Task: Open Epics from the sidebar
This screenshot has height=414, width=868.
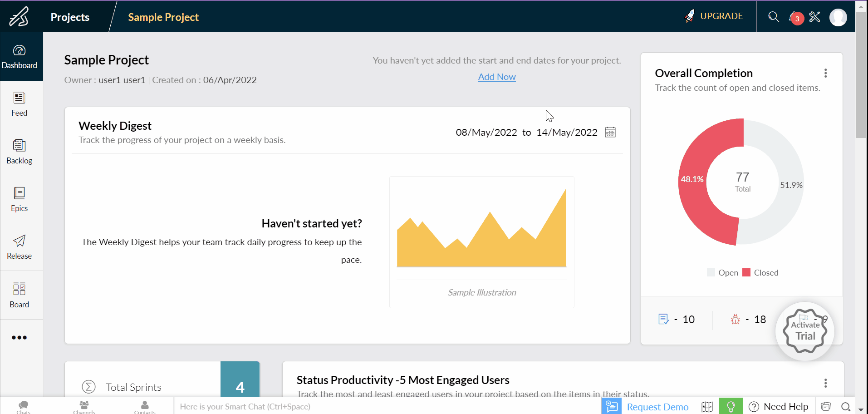Action: coord(20,200)
